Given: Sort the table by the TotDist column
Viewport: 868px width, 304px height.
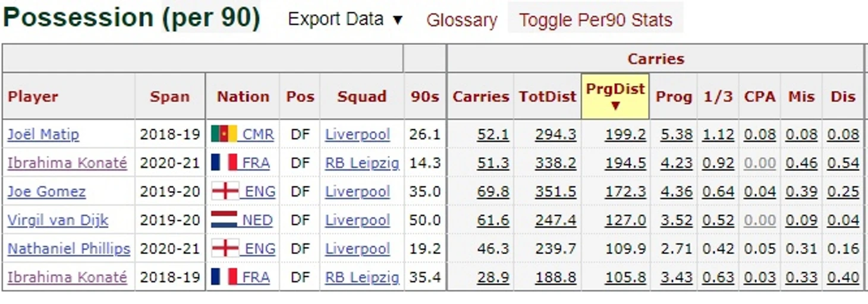Looking at the screenshot, I should point(548,97).
